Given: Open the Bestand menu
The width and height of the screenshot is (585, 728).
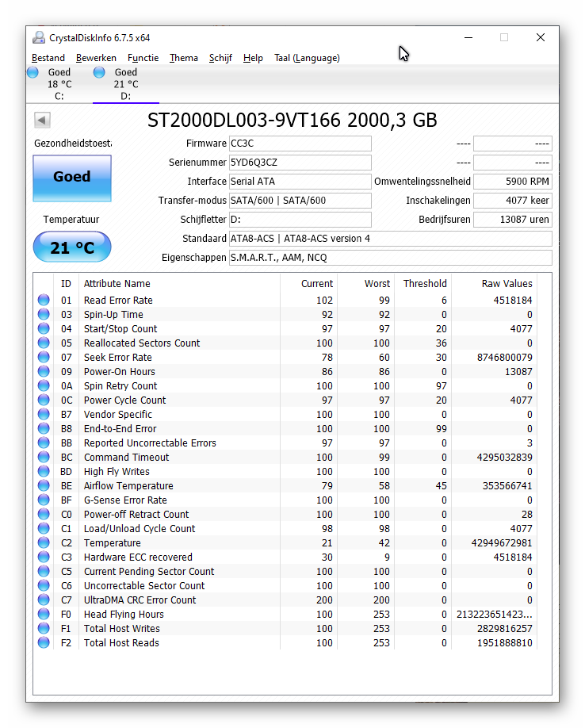Looking at the screenshot, I should tap(48, 58).
